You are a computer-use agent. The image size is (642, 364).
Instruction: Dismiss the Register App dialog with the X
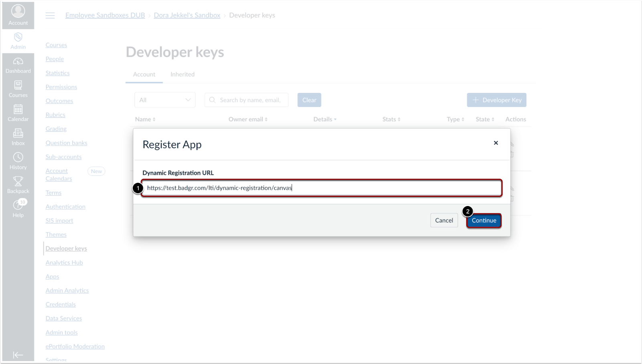point(496,143)
